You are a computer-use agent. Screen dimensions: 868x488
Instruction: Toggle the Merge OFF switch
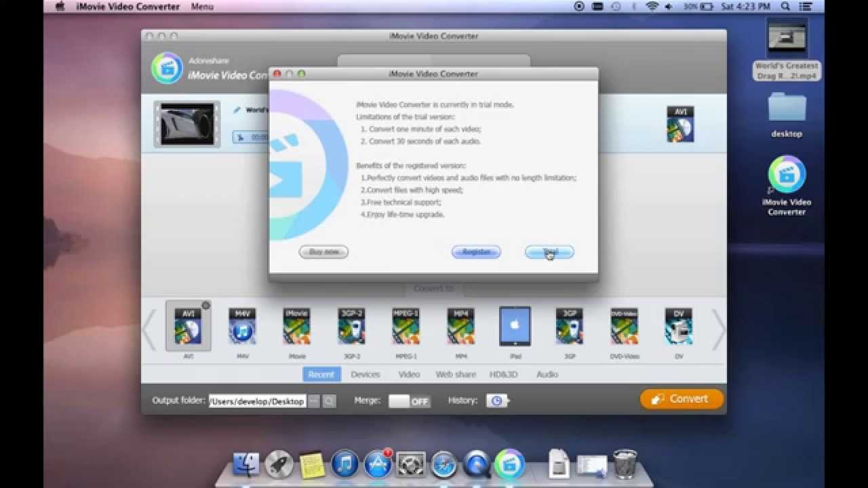[x=410, y=401]
